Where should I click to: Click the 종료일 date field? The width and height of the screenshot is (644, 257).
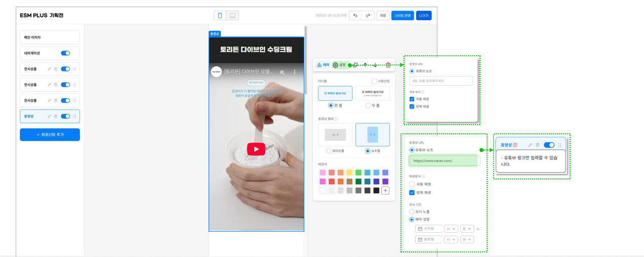point(429,240)
